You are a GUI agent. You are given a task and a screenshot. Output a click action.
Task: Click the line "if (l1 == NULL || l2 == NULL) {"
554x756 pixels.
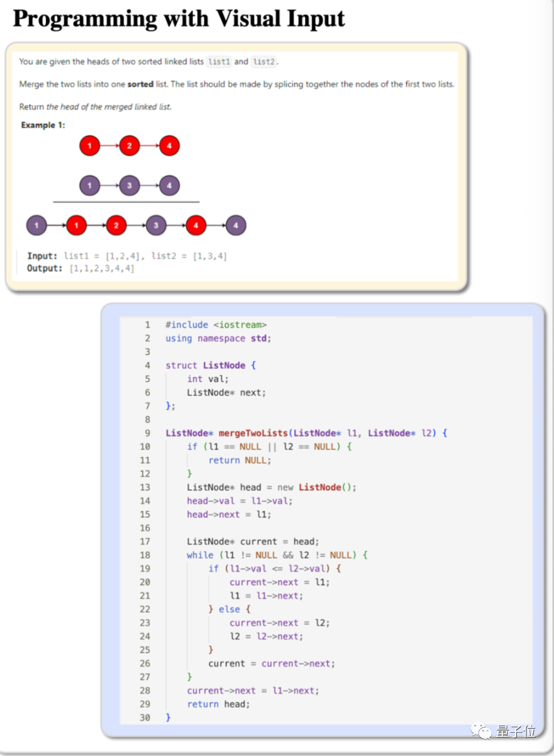tap(269, 447)
